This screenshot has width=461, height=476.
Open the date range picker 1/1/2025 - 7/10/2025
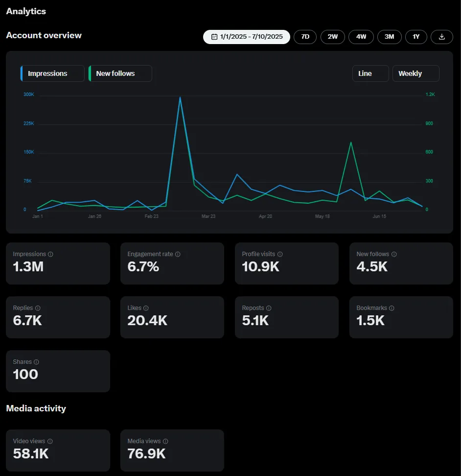pyautogui.click(x=246, y=37)
